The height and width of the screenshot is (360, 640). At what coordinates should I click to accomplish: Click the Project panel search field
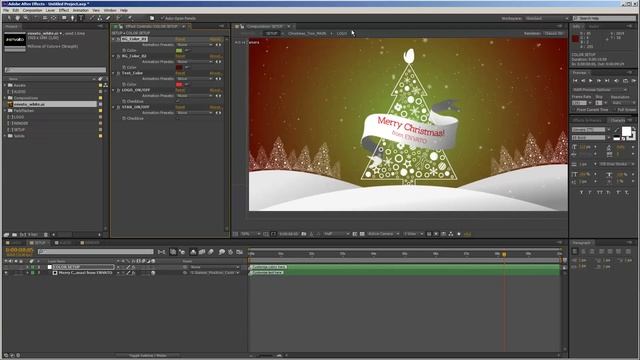tap(55, 70)
